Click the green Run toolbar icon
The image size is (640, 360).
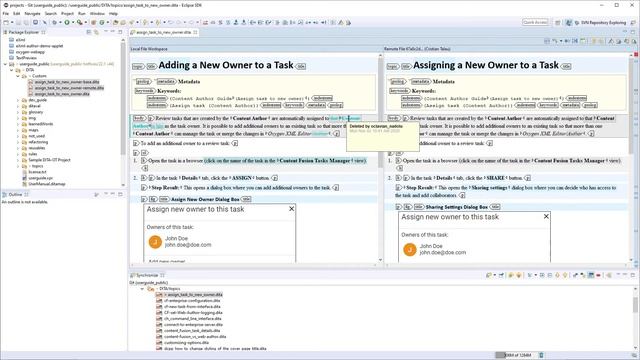67,22
